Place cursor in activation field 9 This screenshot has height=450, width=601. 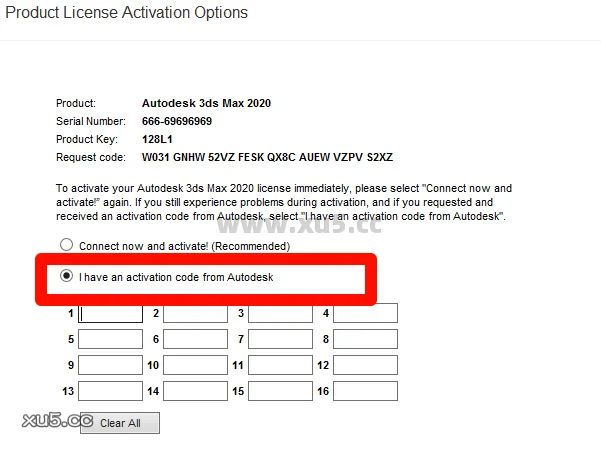(110, 366)
